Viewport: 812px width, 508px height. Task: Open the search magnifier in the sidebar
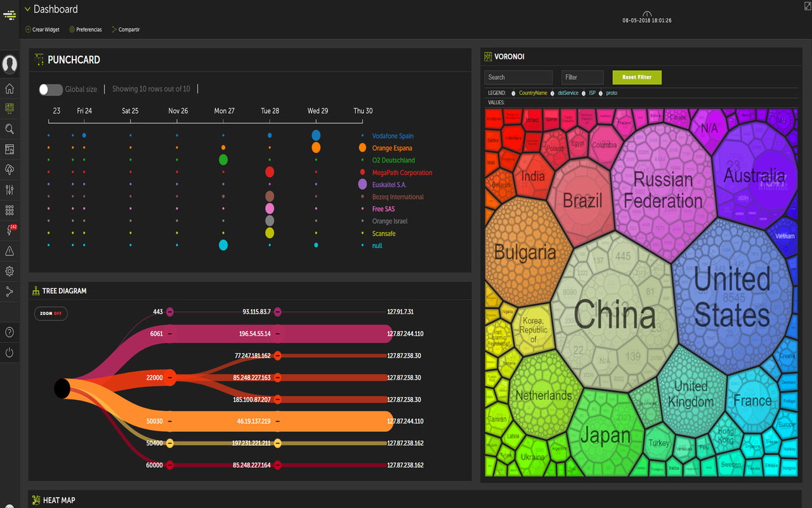coord(10,129)
